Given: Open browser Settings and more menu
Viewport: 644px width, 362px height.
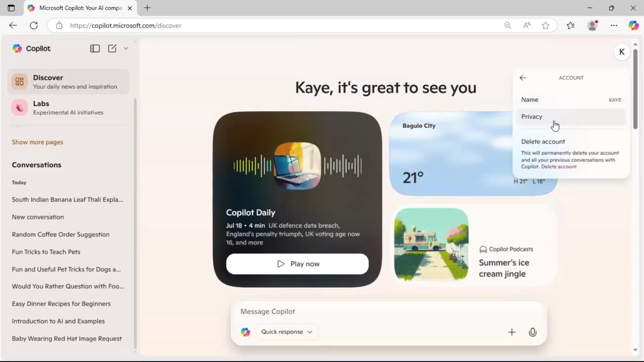Looking at the screenshot, I should pyautogui.click(x=614, y=25).
